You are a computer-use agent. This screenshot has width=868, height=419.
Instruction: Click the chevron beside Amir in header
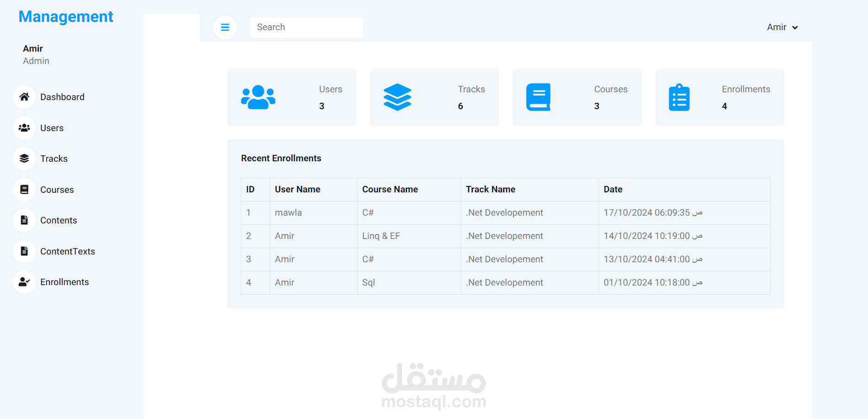(795, 28)
